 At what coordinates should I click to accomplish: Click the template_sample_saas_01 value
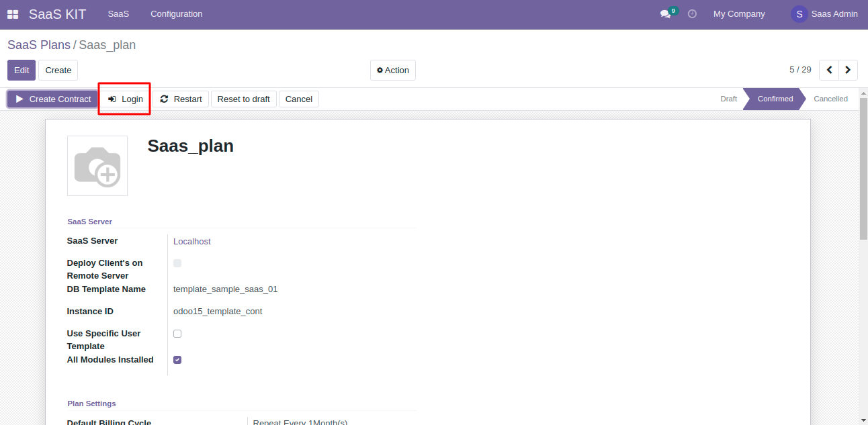coord(226,289)
